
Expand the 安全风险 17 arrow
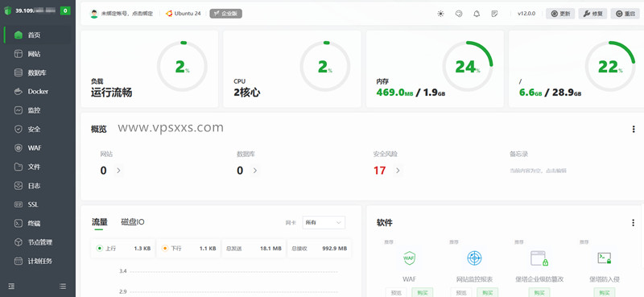[x=397, y=171]
